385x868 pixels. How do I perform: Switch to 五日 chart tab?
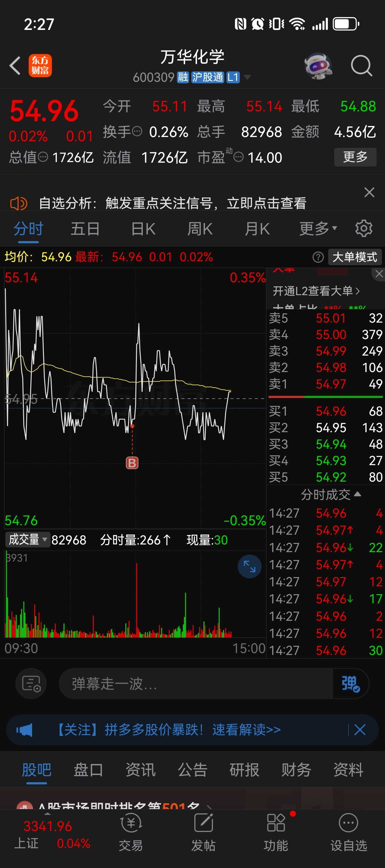coord(85,229)
